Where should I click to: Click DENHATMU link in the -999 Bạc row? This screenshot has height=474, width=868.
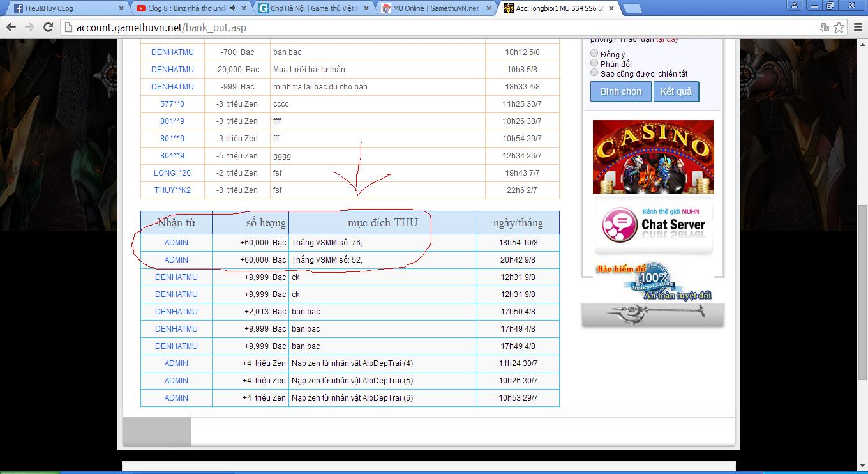point(172,86)
